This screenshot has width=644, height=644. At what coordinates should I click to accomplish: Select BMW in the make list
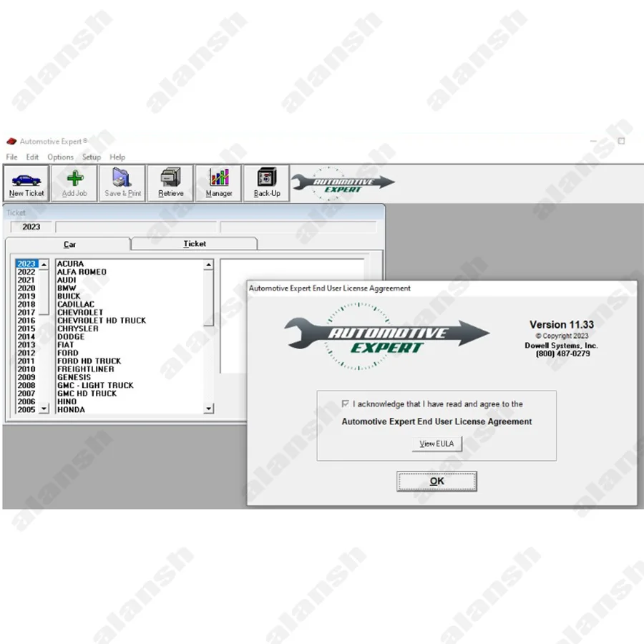[x=67, y=288]
